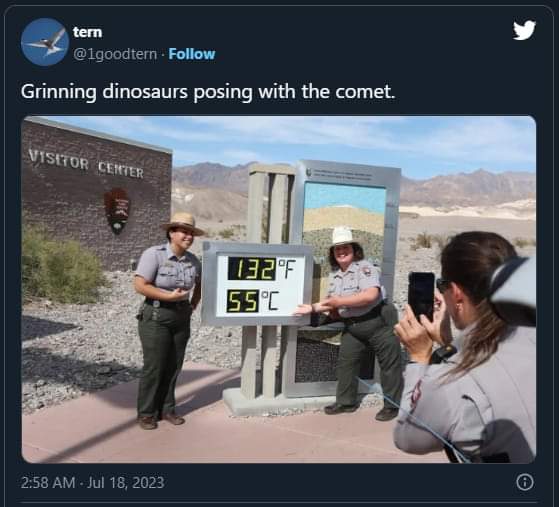Click the black smartphone held by the photographer

coord(421,296)
